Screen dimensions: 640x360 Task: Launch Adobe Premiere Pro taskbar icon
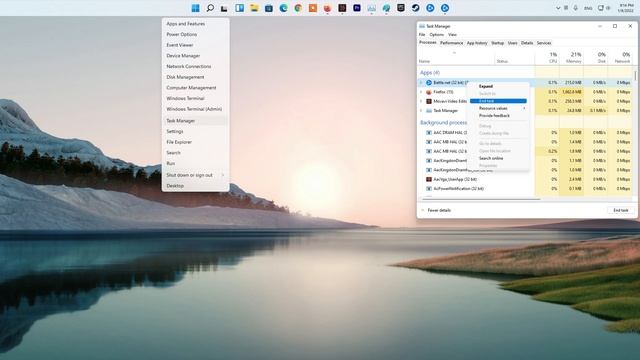tap(357, 8)
